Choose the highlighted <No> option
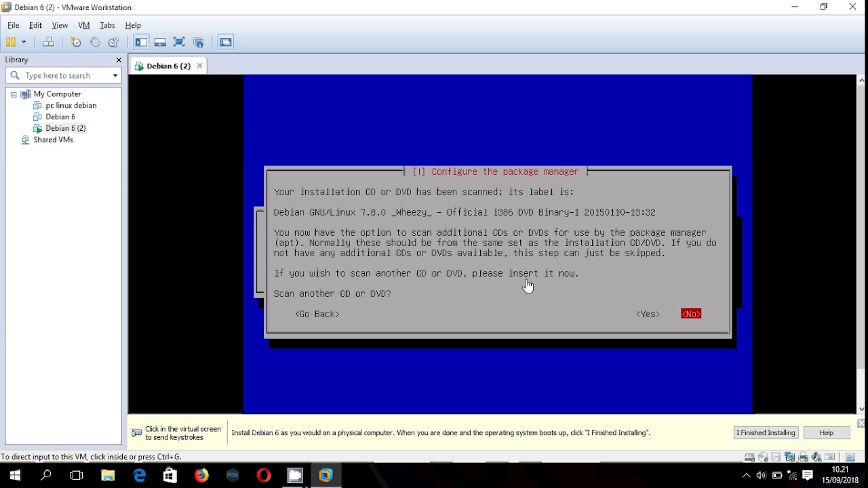This screenshot has width=868, height=488. 691,314
